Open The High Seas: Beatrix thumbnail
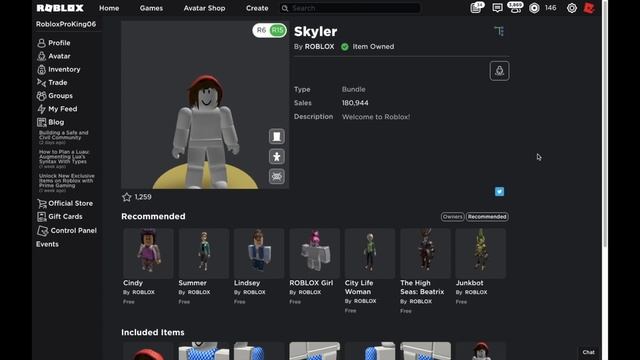640x360 pixels. pos(425,253)
